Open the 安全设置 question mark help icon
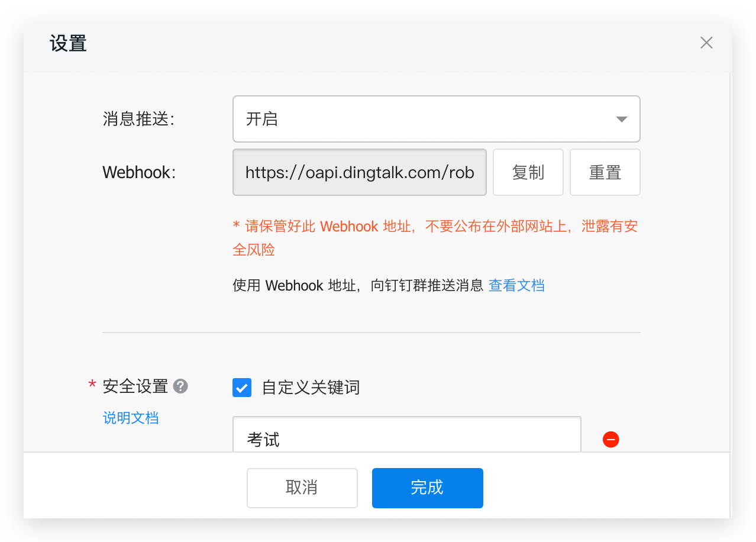This screenshot has width=756, height=542. pos(180,386)
